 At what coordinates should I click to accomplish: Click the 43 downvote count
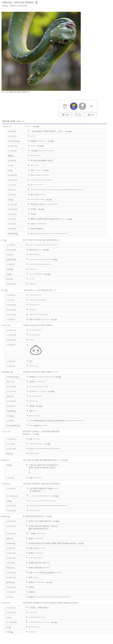click(x=91, y=106)
